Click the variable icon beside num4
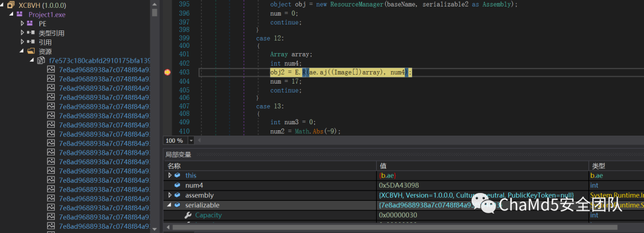The image size is (644, 233). pos(178,185)
